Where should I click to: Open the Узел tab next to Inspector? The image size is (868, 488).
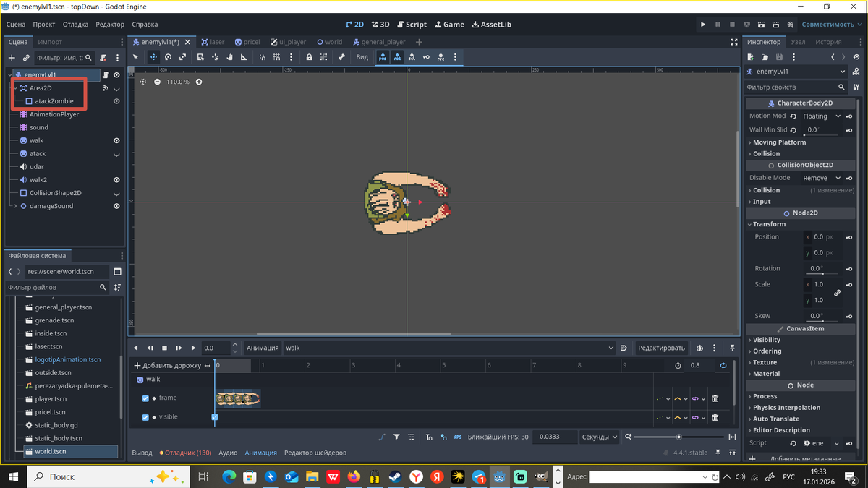(798, 42)
